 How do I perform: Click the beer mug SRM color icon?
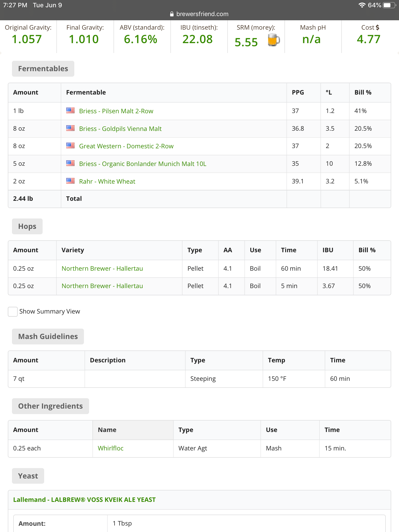pyautogui.click(x=274, y=40)
